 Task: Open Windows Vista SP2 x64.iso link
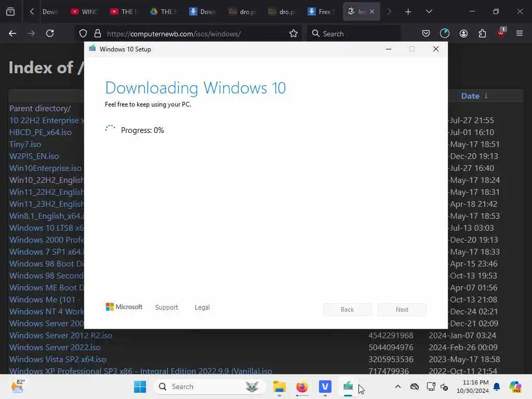click(58, 360)
